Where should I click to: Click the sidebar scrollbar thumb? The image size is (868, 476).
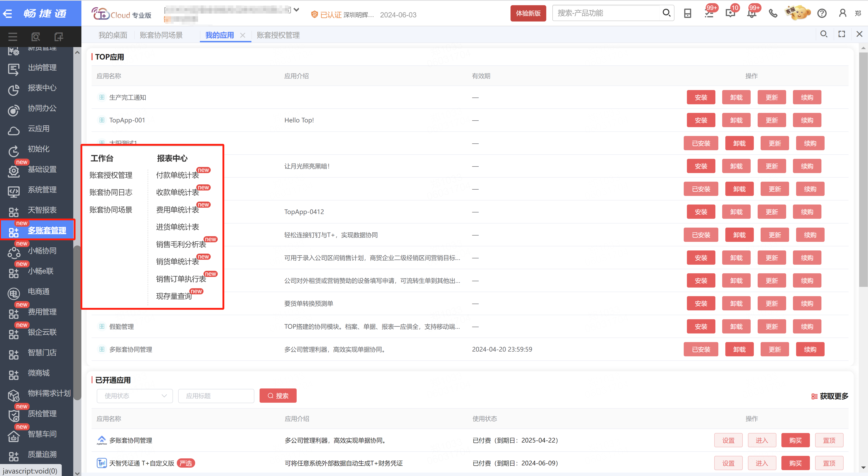pyautogui.click(x=77, y=323)
